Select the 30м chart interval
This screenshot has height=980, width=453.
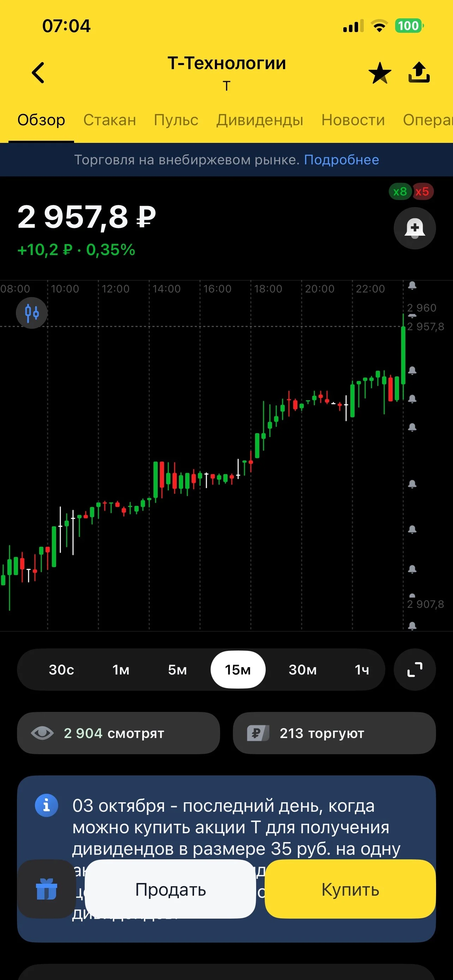click(303, 670)
